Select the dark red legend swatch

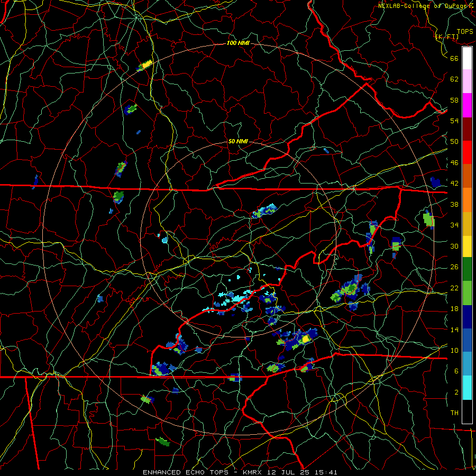point(467,129)
